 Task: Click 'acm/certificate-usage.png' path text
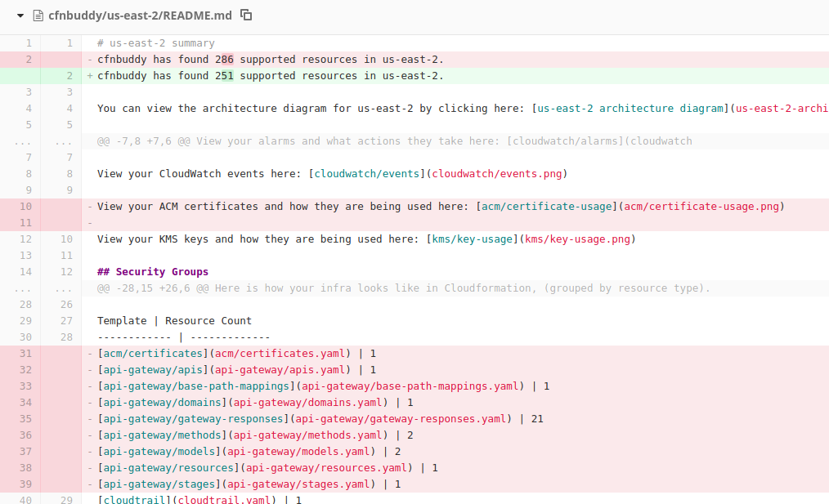[701, 207]
